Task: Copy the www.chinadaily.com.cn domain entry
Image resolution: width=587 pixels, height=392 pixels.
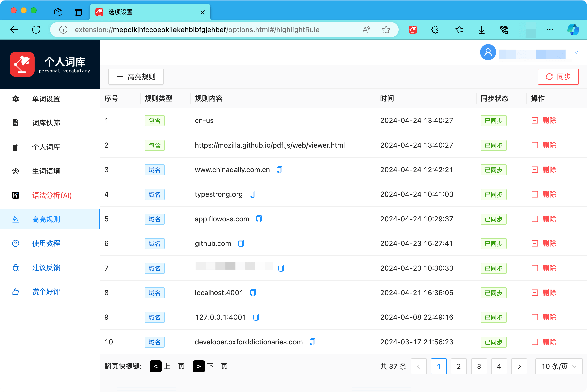Action: pyautogui.click(x=279, y=170)
